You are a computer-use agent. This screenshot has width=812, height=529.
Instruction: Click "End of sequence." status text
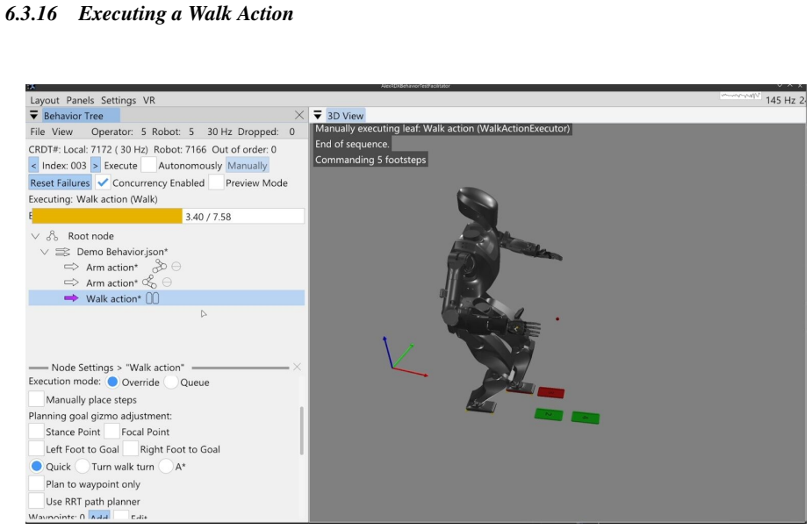click(x=352, y=145)
